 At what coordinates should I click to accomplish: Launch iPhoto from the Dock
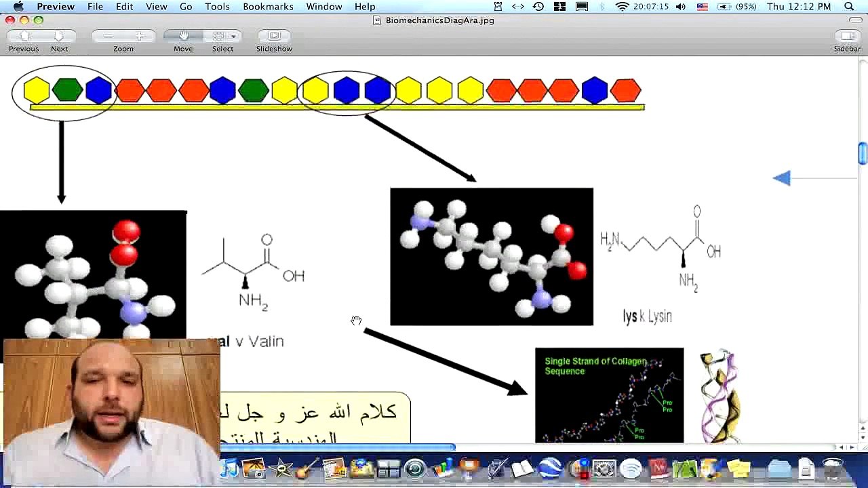[x=254, y=468]
